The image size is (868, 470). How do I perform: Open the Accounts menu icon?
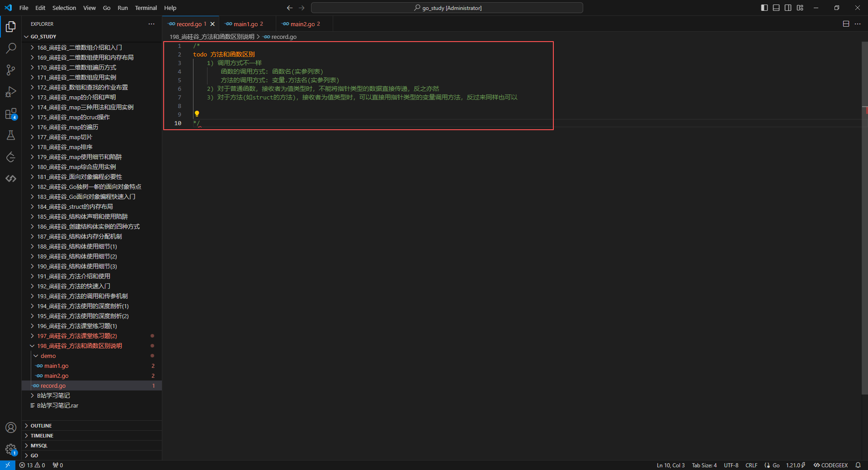(x=11, y=428)
